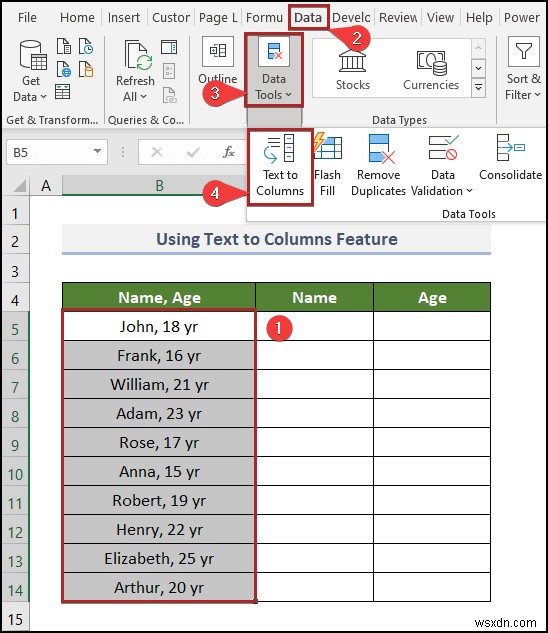Click the Edit Links icon
The width and height of the screenshot is (548, 633).
[x=169, y=96]
